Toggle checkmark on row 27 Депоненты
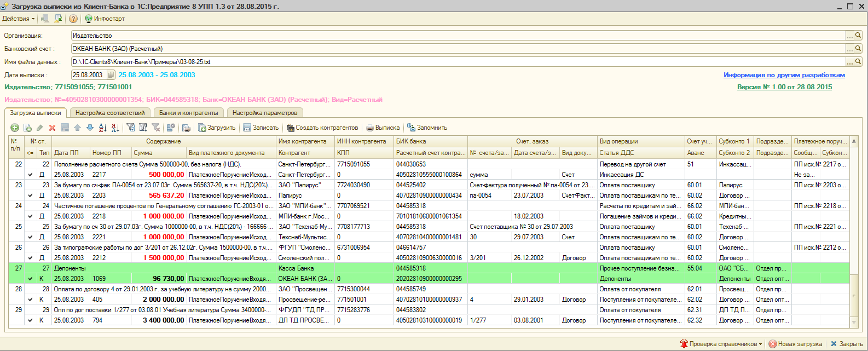This screenshot has width=868, height=351. (31, 279)
